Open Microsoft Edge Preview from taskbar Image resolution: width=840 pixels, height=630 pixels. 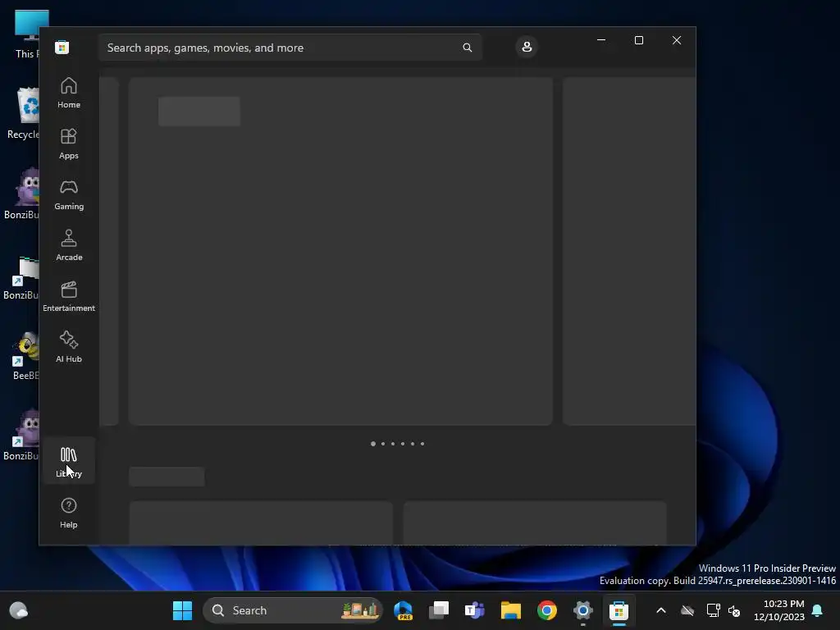pyautogui.click(x=403, y=610)
